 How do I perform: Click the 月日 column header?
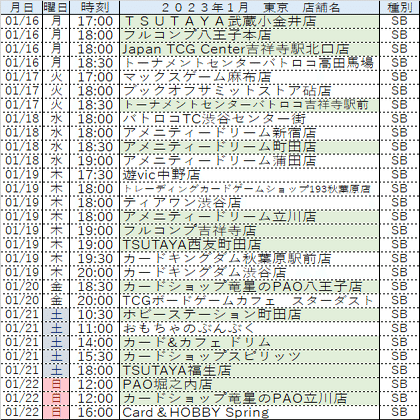tap(22, 7)
